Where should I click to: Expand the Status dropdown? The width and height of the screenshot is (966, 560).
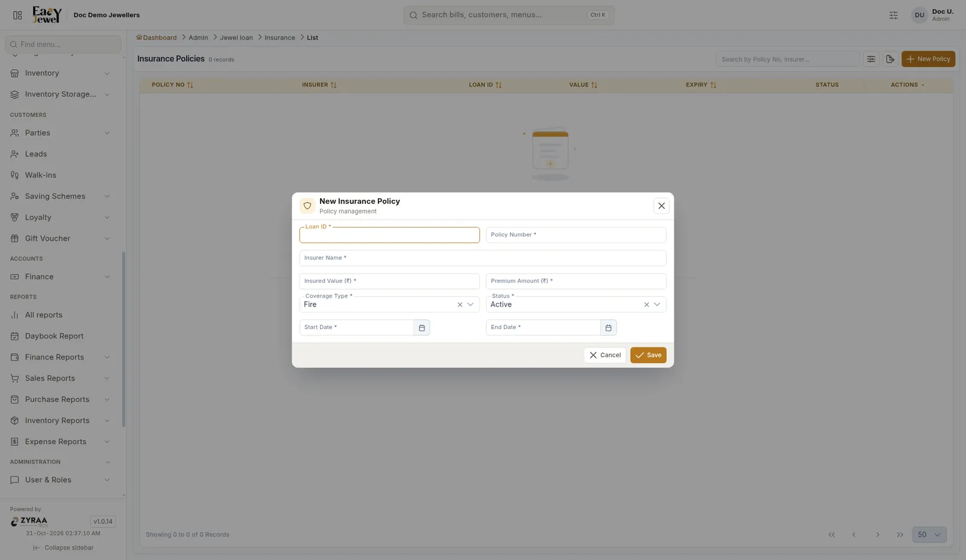coord(657,305)
